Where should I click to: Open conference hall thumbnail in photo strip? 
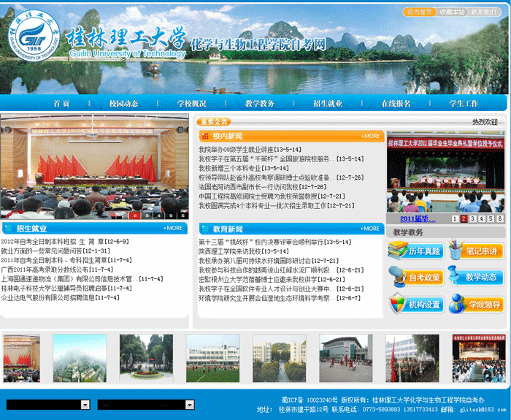[x=21, y=358]
